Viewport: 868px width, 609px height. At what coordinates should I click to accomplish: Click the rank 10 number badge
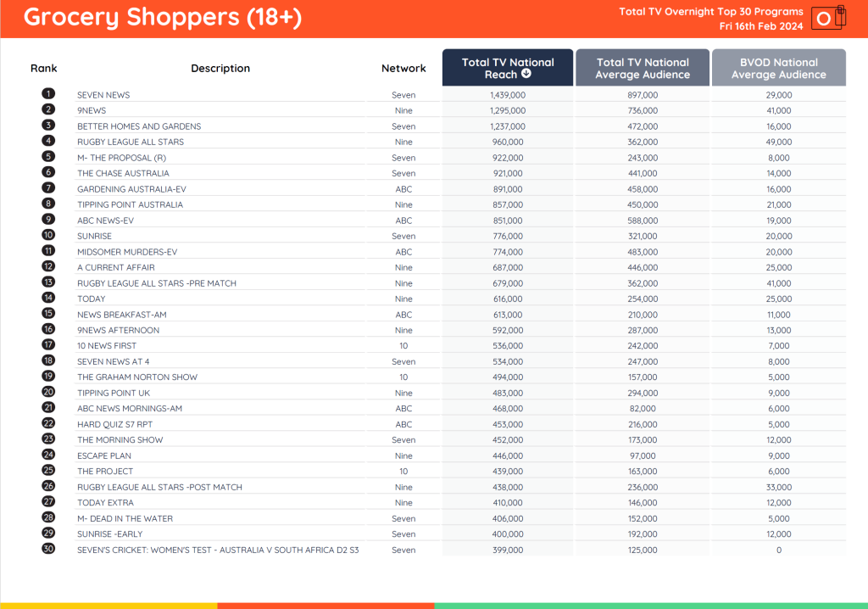click(48, 235)
